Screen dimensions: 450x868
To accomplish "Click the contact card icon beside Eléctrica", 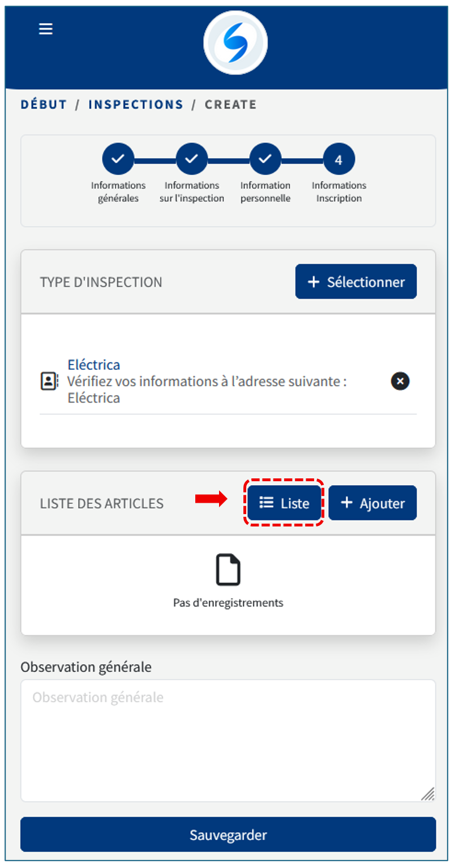I will click(49, 381).
